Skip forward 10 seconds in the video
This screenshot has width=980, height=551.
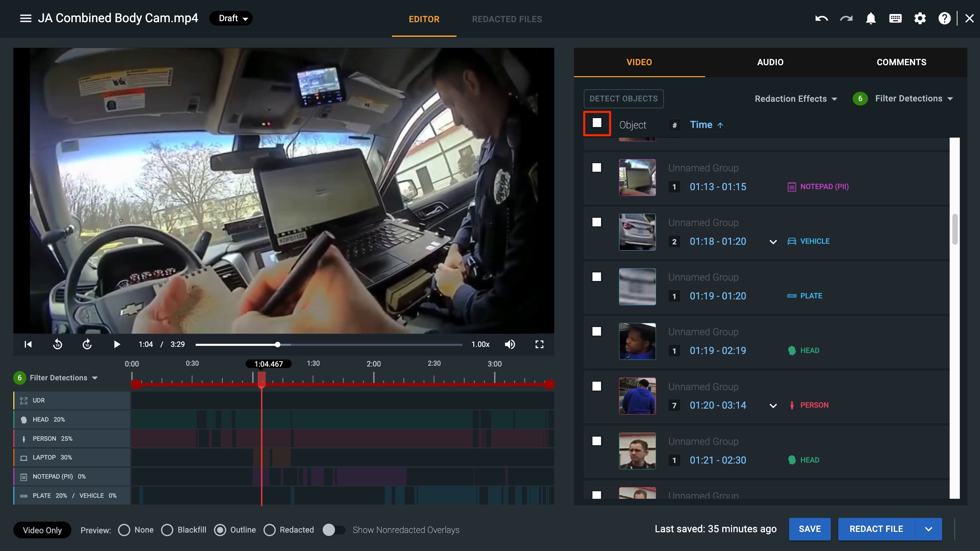(87, 344)
